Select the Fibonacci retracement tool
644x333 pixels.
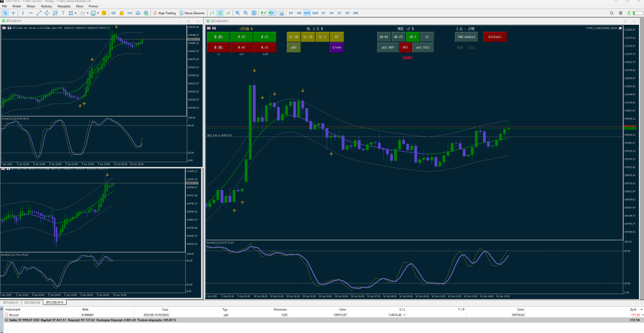(55, 12)
